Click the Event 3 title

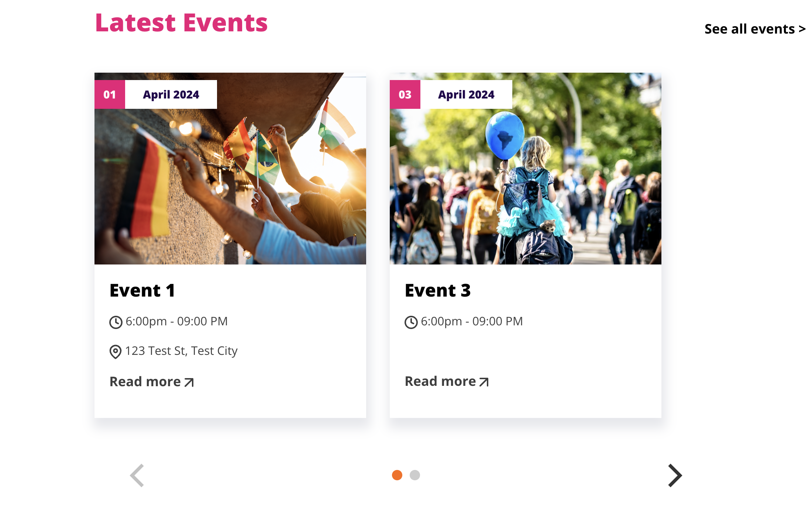click(x=438, y=290)
